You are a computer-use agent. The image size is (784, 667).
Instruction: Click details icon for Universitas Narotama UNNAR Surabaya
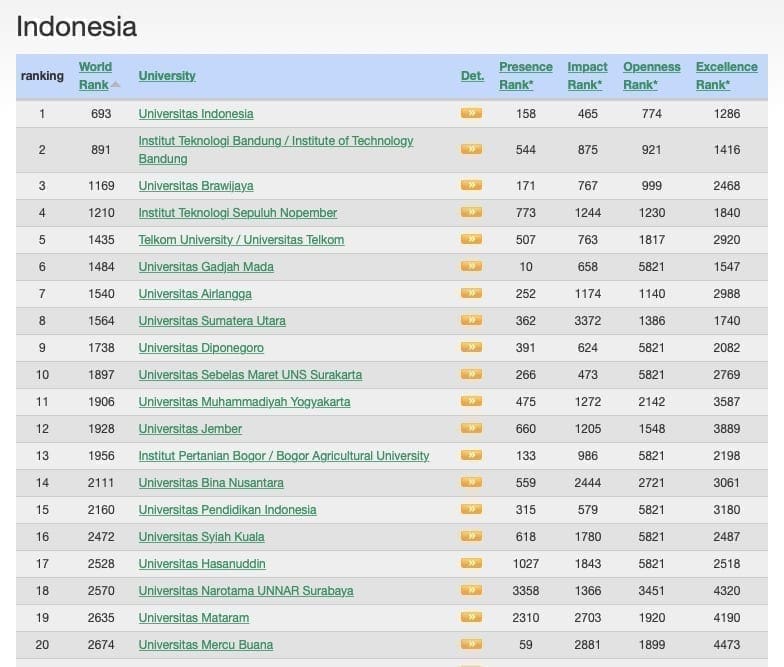click(x=471, y=590)
